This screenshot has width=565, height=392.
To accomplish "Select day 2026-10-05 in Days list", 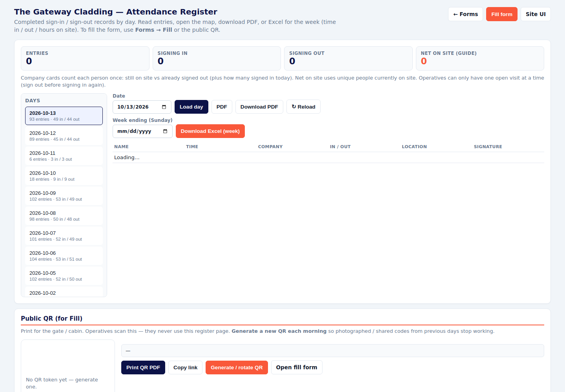I will [64, 276].
